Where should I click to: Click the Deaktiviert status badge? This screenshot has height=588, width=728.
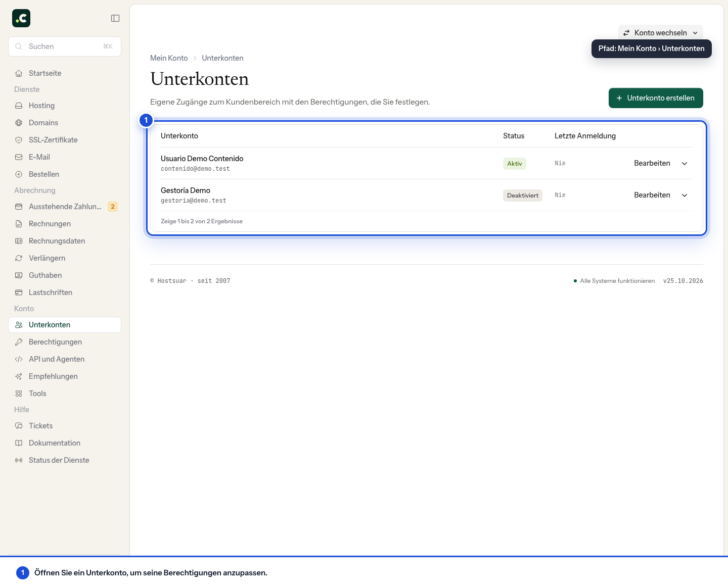[x=523, y=195]
